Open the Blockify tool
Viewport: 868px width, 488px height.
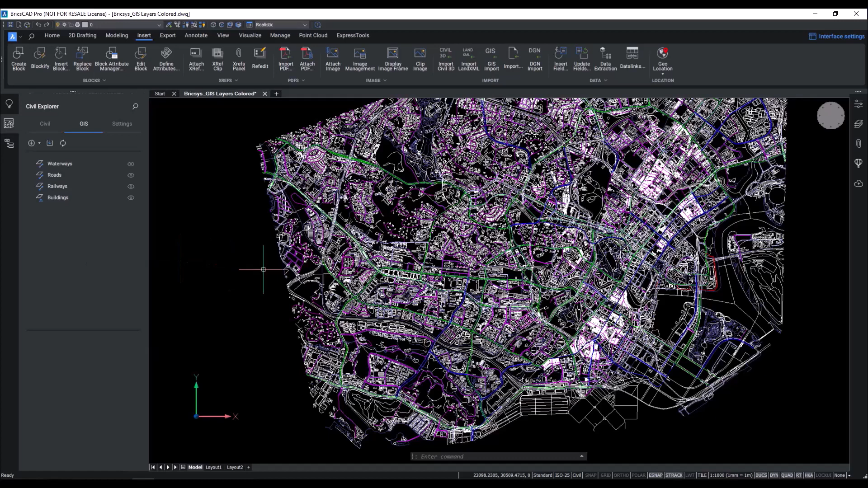[x=40, y=59]
